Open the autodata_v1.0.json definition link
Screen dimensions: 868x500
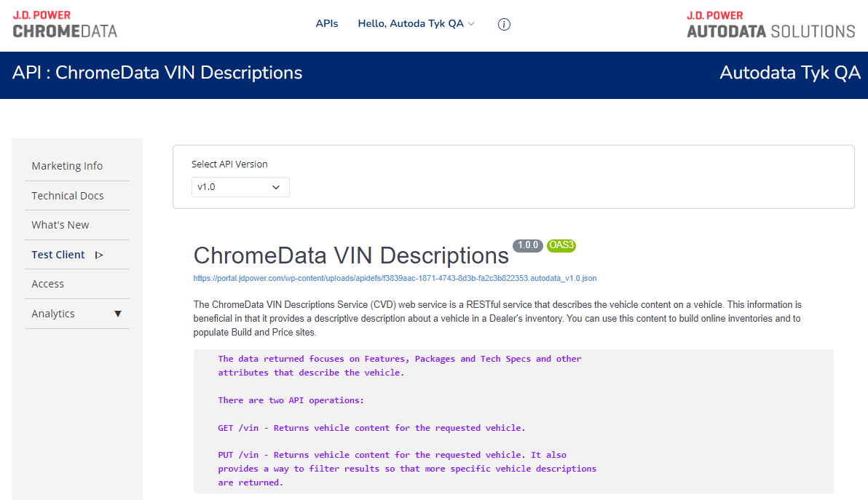(395, 278)
